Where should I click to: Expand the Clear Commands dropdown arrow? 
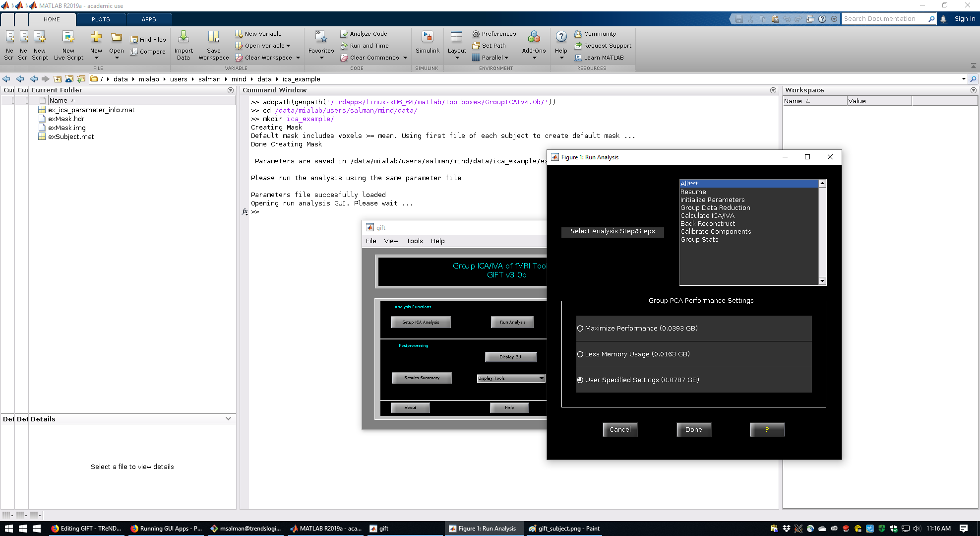coord(405,58)
